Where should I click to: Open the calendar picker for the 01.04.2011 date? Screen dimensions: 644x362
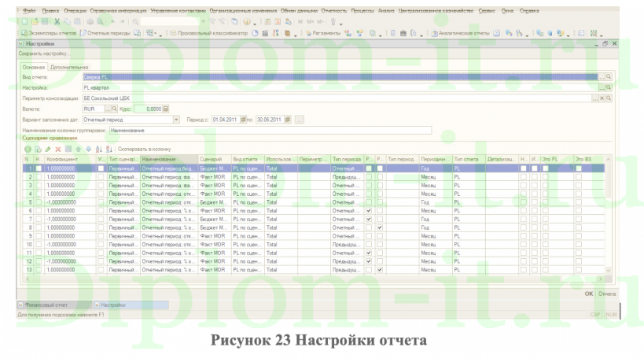tap(243, 120)
